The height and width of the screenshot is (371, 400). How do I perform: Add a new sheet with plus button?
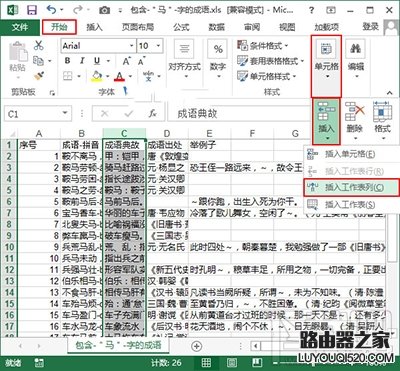tap(197, 346)
